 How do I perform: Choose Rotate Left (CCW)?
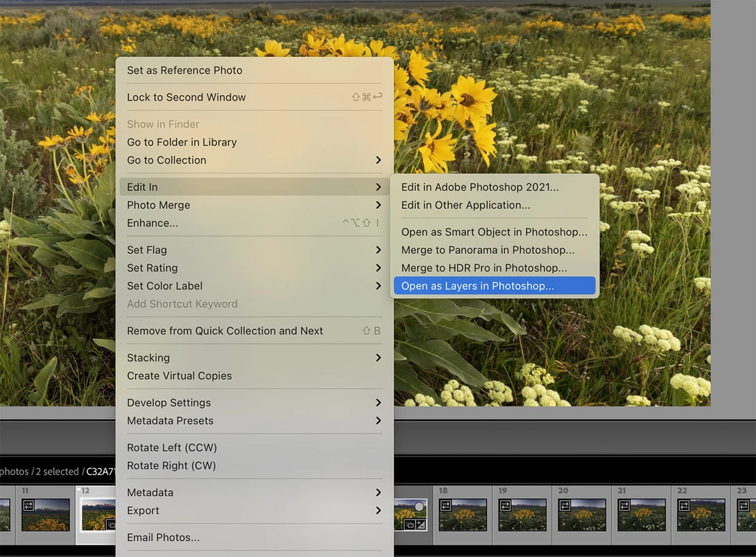point(255,447)
